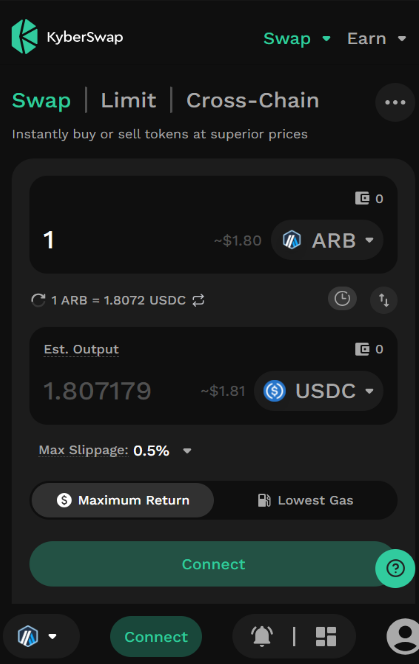Select Lowest Gas routing option

[305, 500]
